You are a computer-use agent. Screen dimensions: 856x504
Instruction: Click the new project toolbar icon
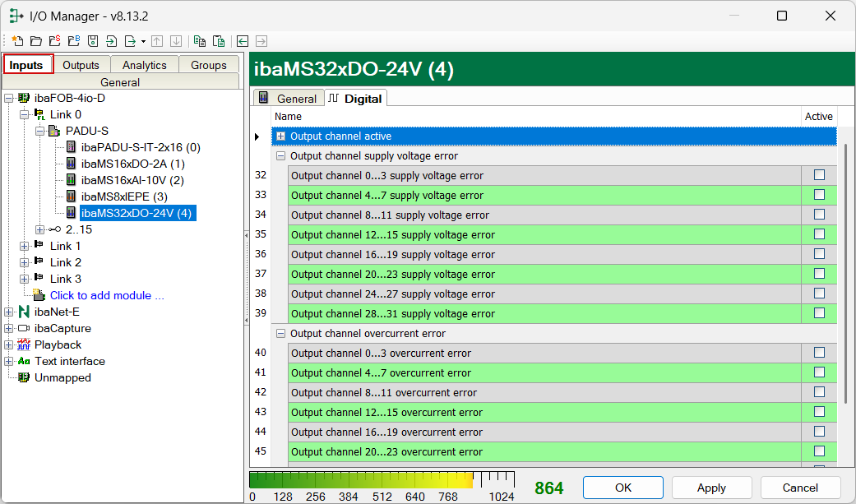click(17, 40)
